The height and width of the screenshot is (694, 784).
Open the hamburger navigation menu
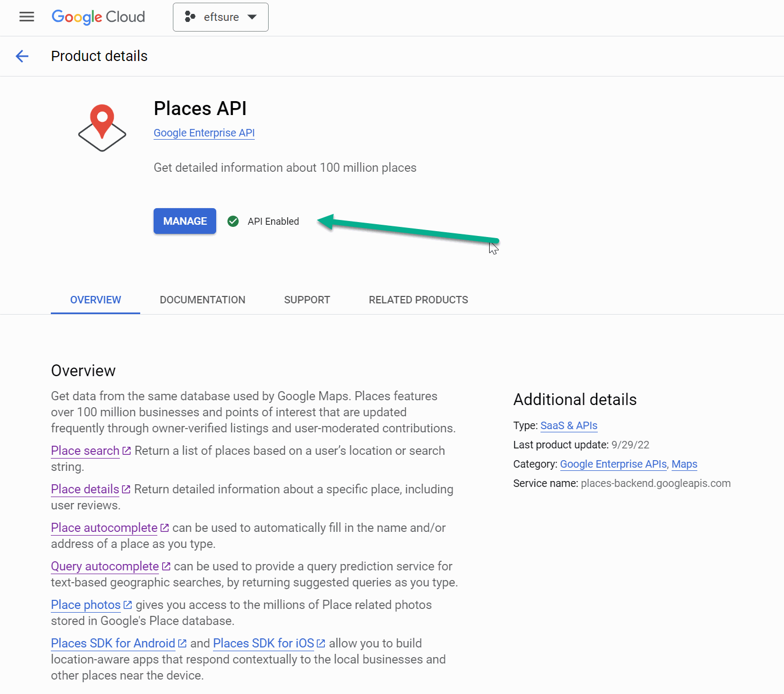(x=27, y=17)
